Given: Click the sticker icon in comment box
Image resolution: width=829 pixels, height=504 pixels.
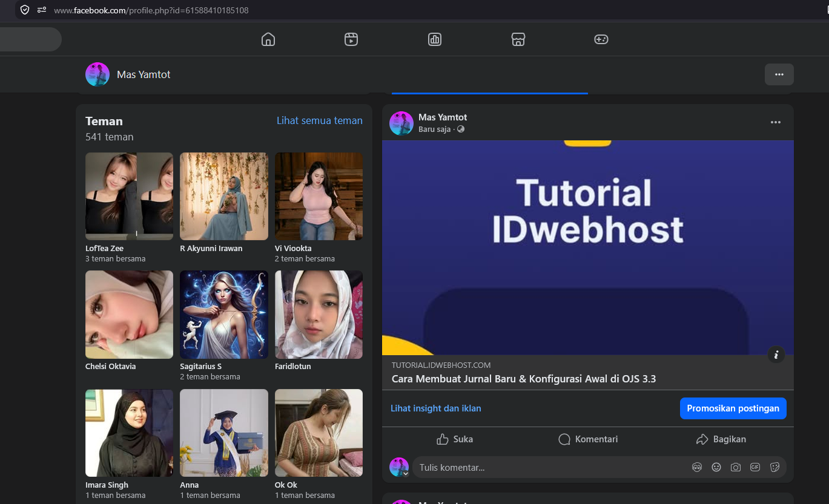Looking at the screenshot, I should pos(775,467).
